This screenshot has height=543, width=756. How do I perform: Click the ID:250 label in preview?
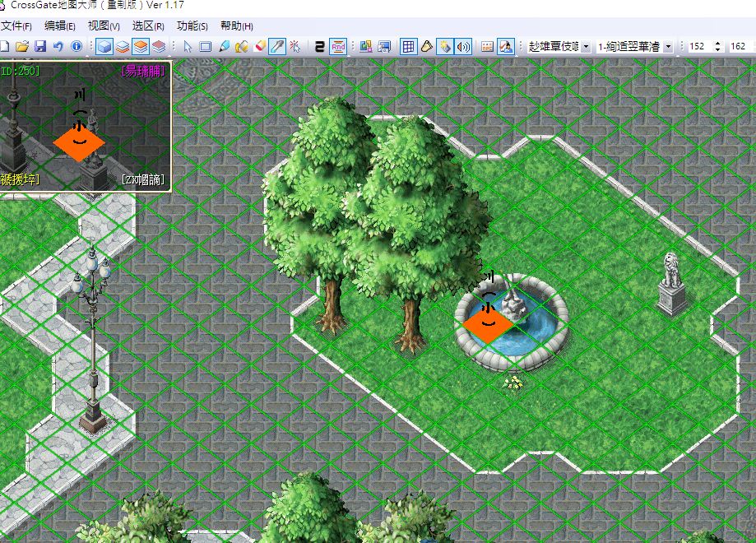pos(20,71)
